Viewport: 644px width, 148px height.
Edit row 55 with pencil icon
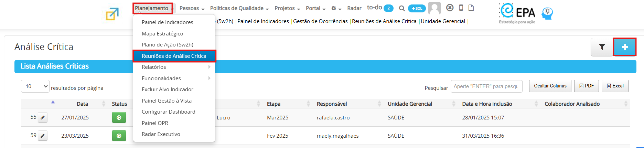43,118
